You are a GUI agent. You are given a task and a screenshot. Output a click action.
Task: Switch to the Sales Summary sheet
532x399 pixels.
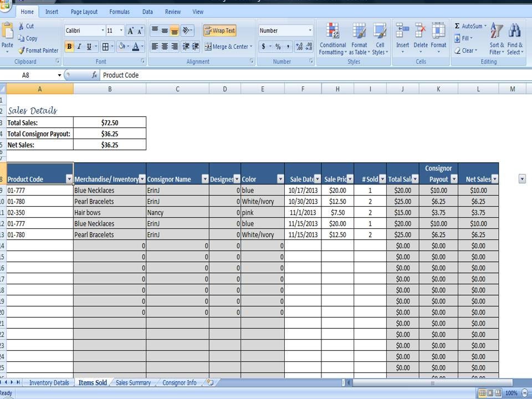135,382
